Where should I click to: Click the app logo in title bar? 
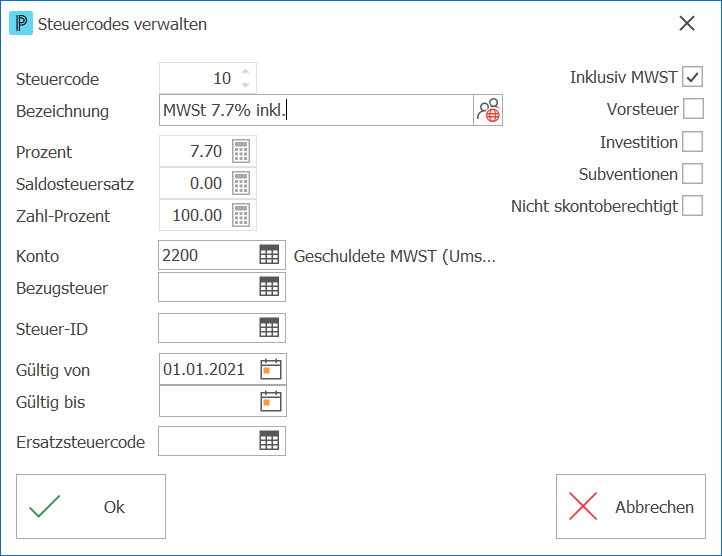21,23
